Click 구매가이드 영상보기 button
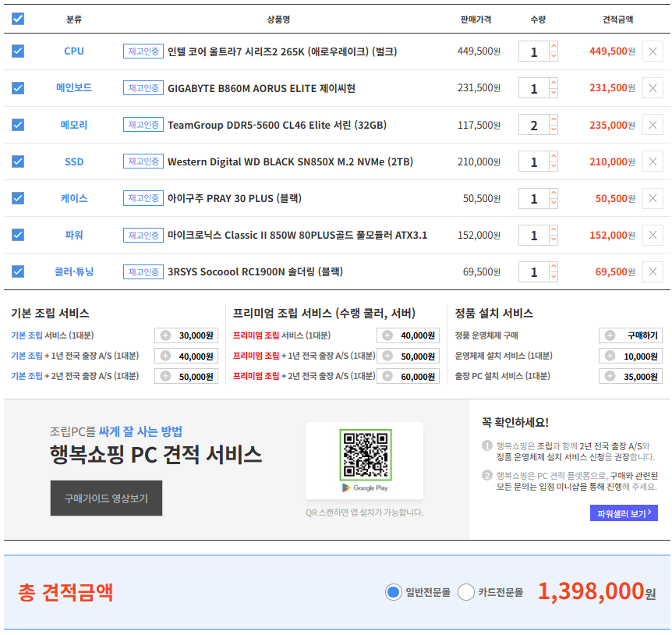This screenshot has height=635, width=672. click(106, 498)
